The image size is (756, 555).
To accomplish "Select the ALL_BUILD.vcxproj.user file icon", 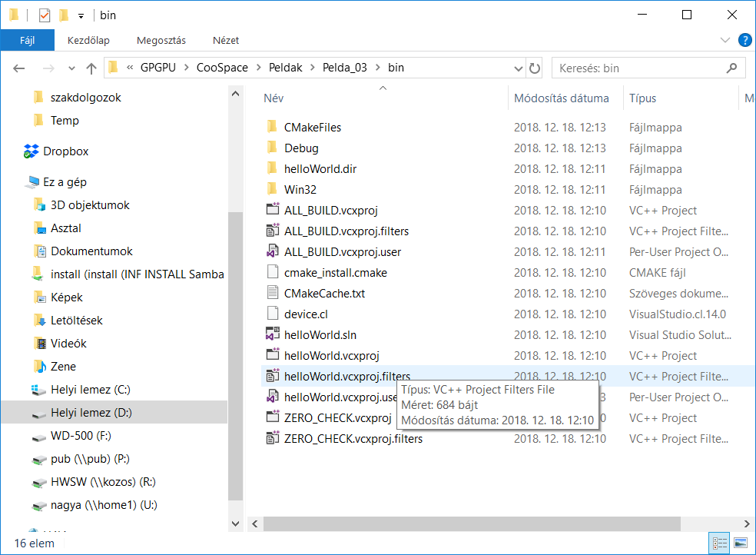I will pyautogui.click(x=271, y=252).
